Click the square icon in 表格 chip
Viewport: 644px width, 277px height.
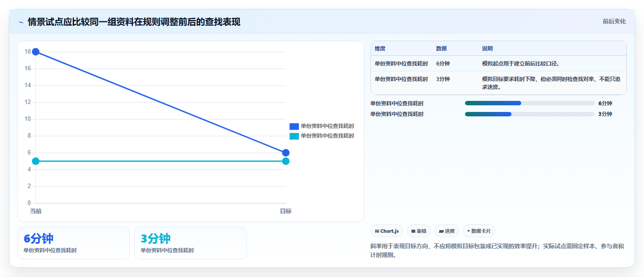coord(413,231)
